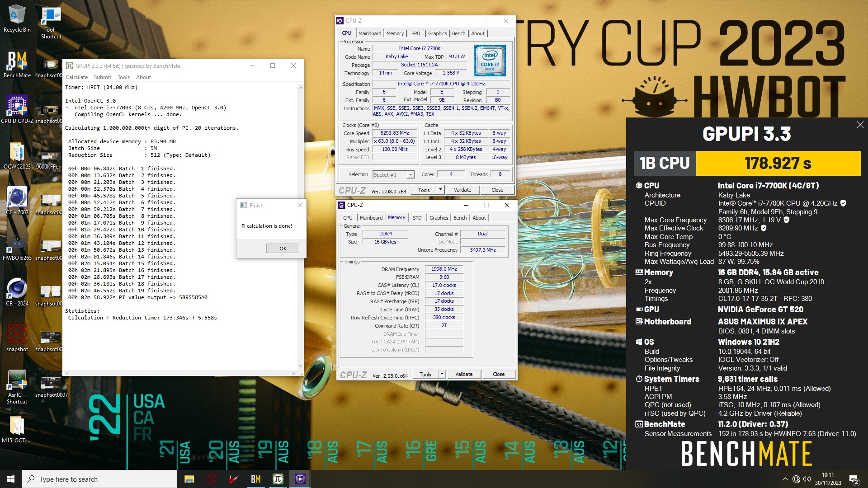Image resolution: width=868 pixels, height=488 pixels.
Task: Click the GPUPI horizontal scrollbar right arrow
Action: tap(293, 373)
